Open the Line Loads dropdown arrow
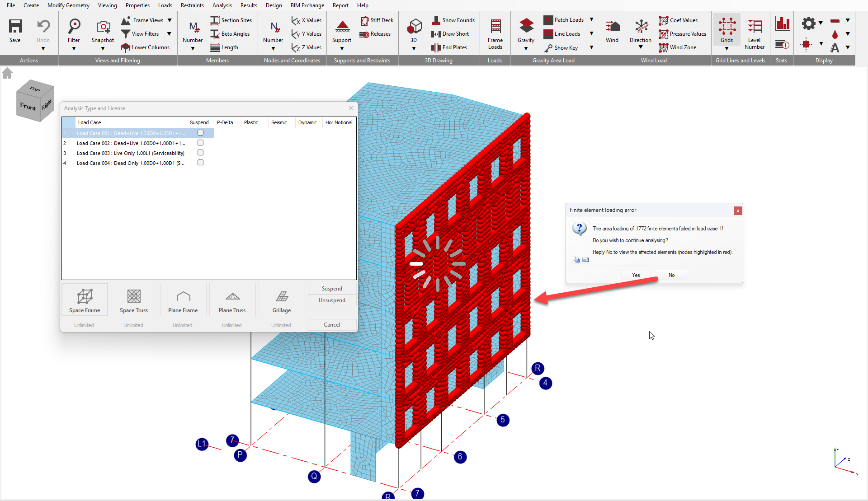The width and height of the screenshot is (868, 501). pos(591,33)
